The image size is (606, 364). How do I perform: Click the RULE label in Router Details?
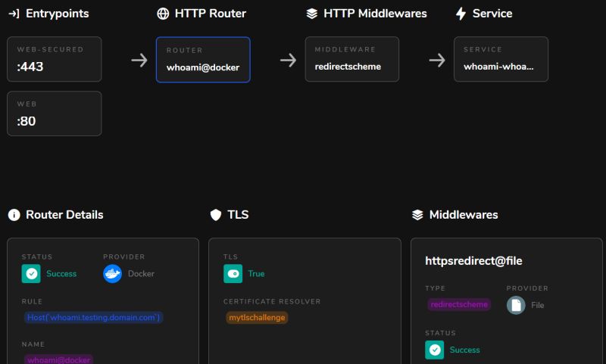click(x=32, y=301)
